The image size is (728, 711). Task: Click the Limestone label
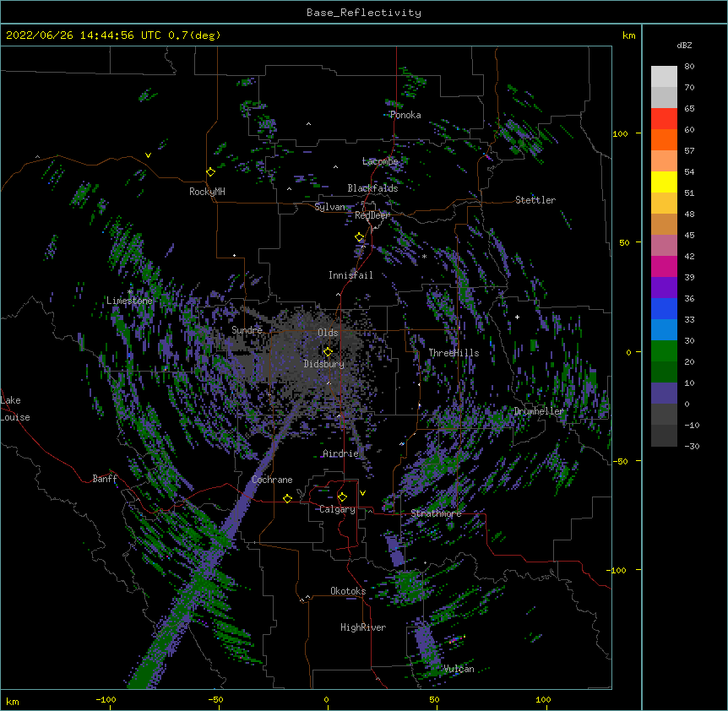point(129,301)
